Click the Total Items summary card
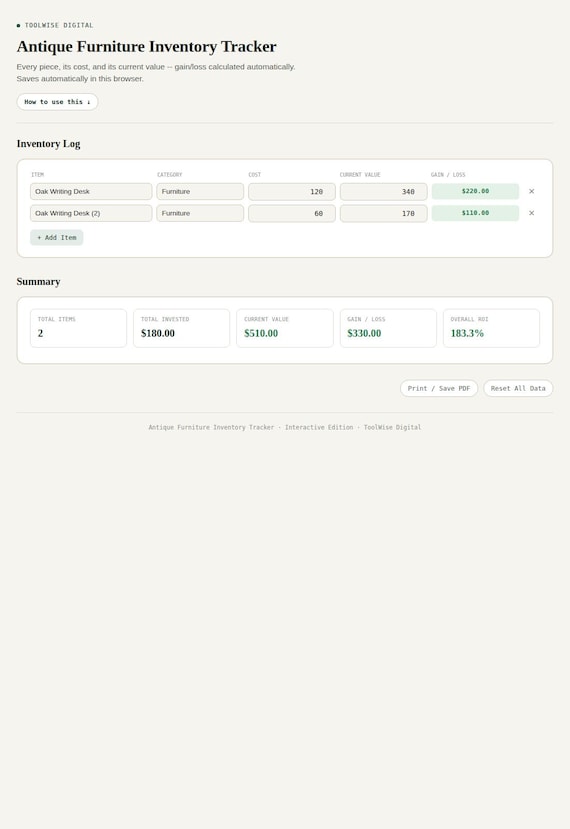This screenshot has width=570, height=829. pos(78,328)
